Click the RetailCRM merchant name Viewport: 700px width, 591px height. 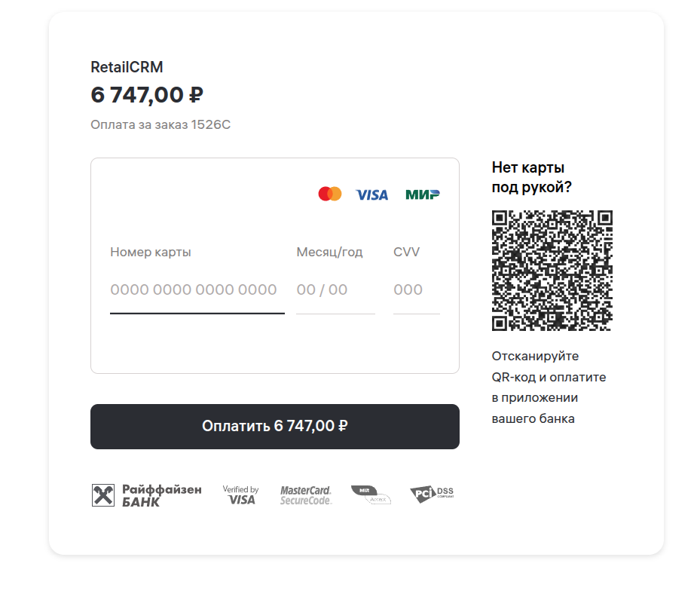pos(127,67)
